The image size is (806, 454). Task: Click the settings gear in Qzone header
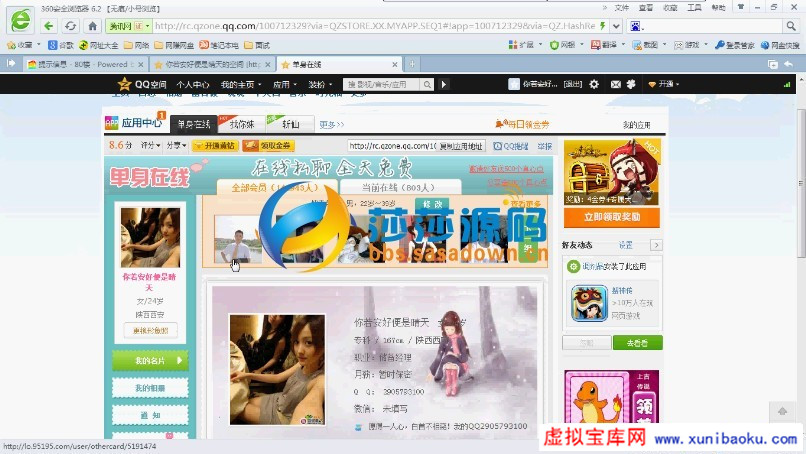[595, 85]
